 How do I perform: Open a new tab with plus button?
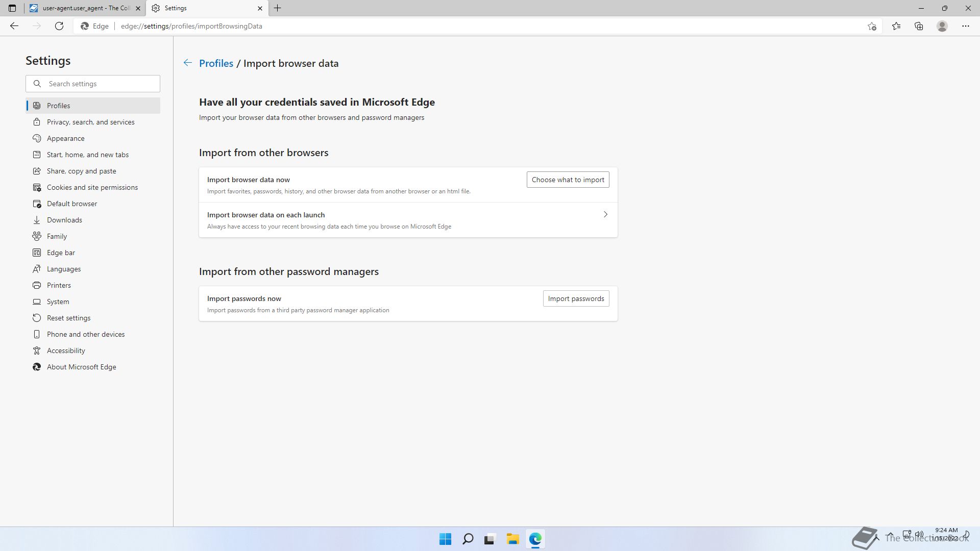click(278, 8)
